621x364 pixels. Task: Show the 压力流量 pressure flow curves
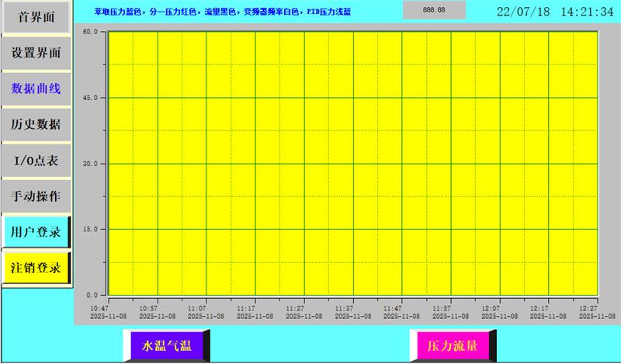pyautogui.click(x=453, y=345)
